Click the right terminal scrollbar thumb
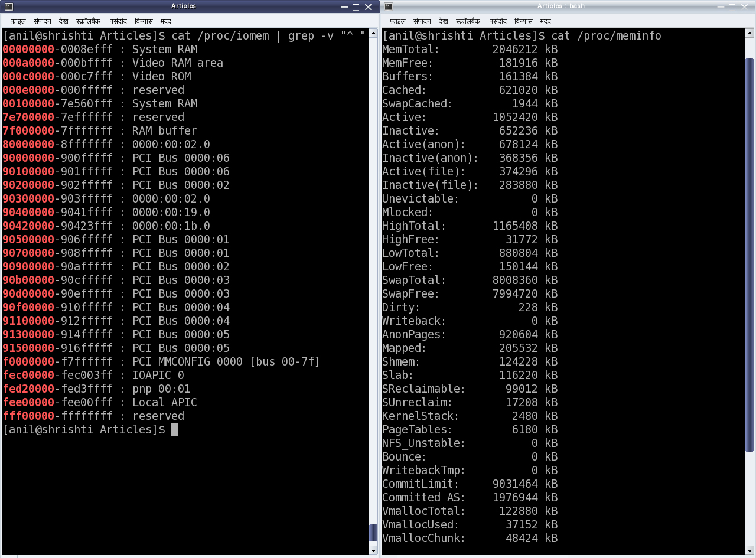The width and height of the screenshot is (756, 558). pyautogui.click(x=750, y=255)
